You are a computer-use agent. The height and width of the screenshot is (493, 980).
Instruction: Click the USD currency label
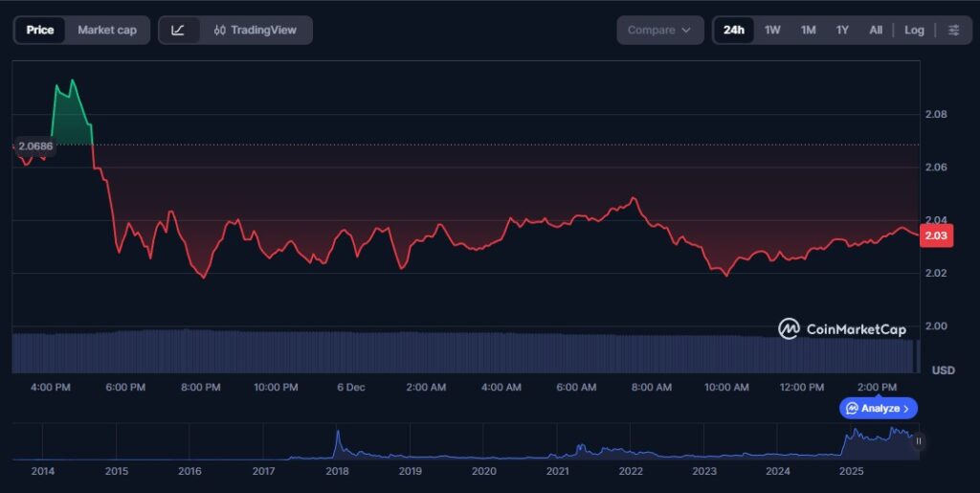943,370
